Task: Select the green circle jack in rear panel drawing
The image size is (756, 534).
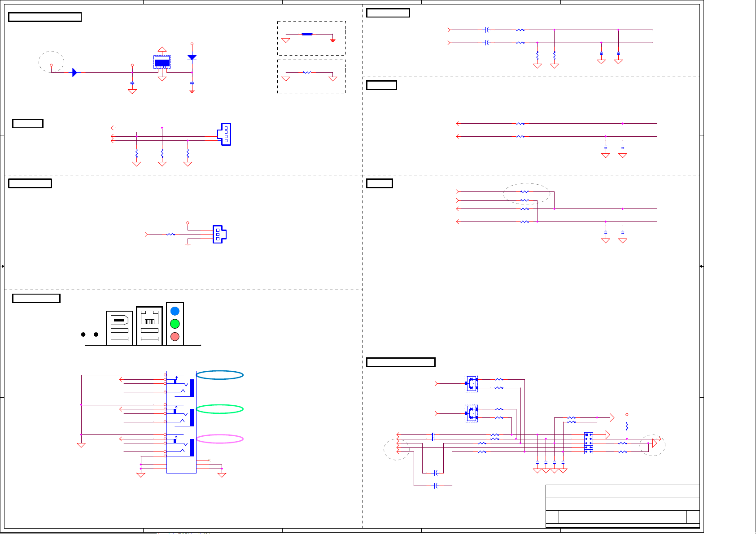Action: (x=175, y=324)
